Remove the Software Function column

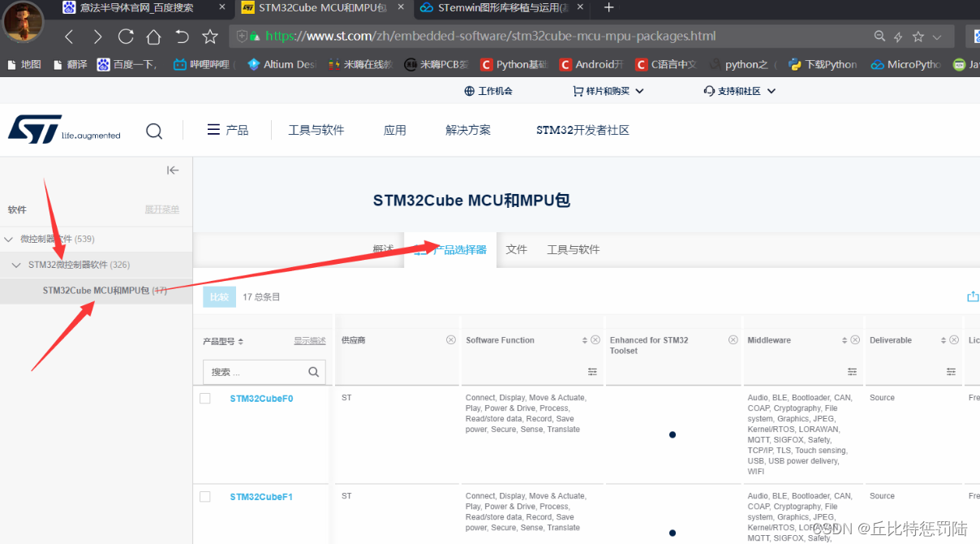(x=595, y=339)
